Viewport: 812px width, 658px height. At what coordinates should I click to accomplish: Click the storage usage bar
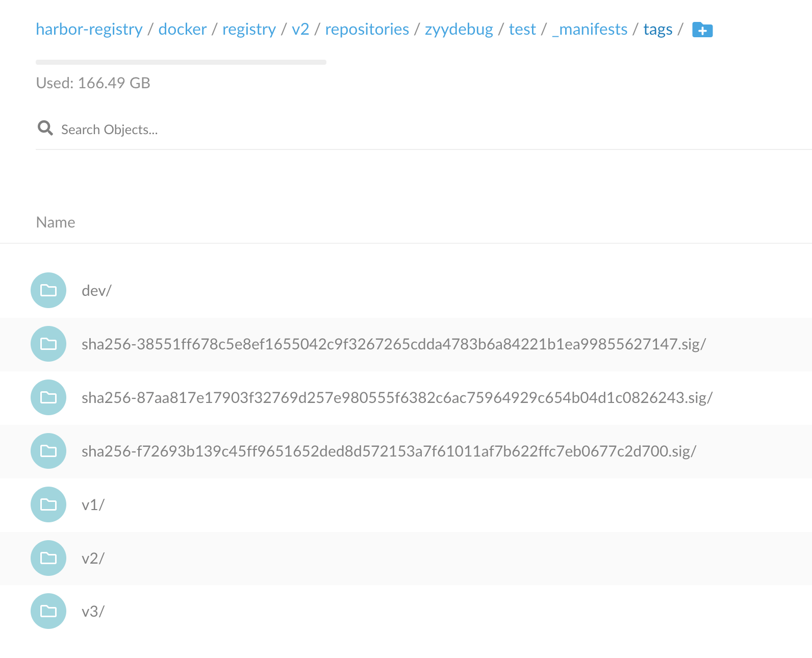[181, 62]
